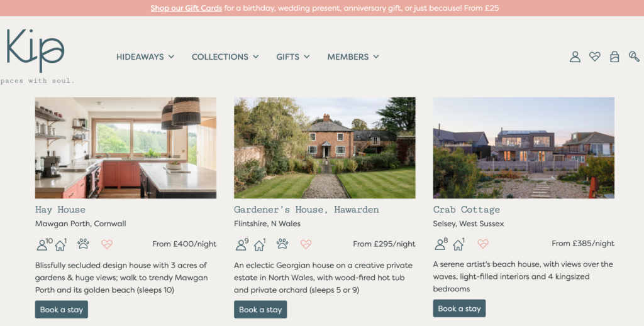
Task: Click the search magnifier icon
Action: [x=634, y=57]
